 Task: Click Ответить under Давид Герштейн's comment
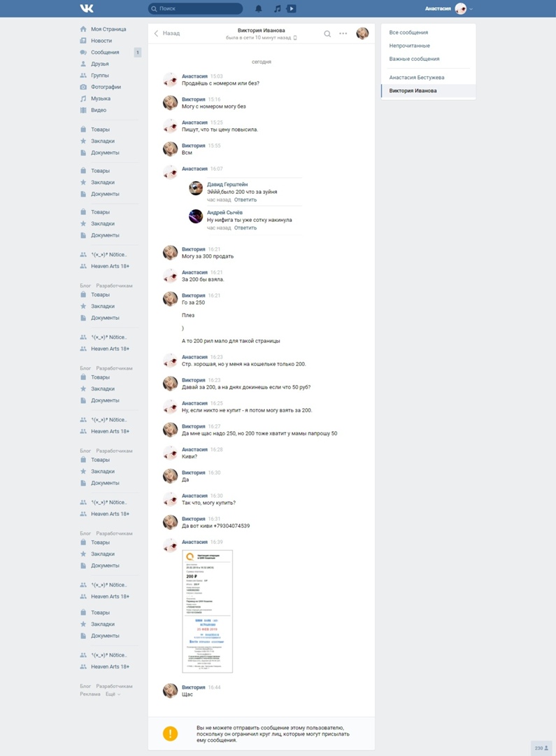pos(245,199)
